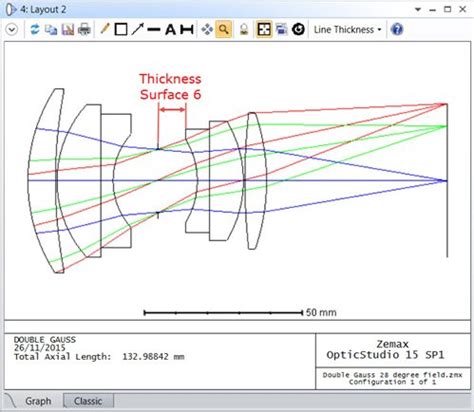This screenshot has width=474, height=412.
Task: Print the layout with the printer icon
Action: click(84, 30)
